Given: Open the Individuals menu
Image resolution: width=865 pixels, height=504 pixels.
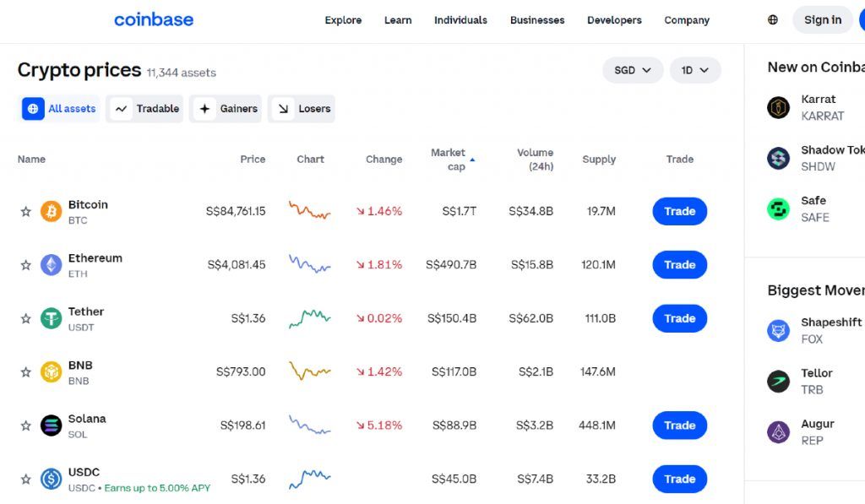Looking at the screenshot, I should click(x=460, y=20).
